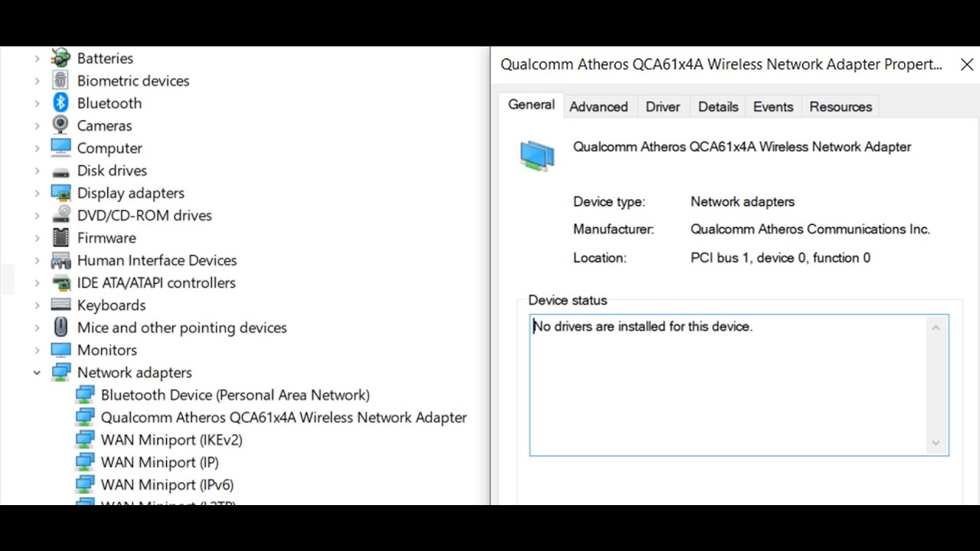980x551 pixels.
Task: Collapse the Network adapters node
Action: pos(37,372)
